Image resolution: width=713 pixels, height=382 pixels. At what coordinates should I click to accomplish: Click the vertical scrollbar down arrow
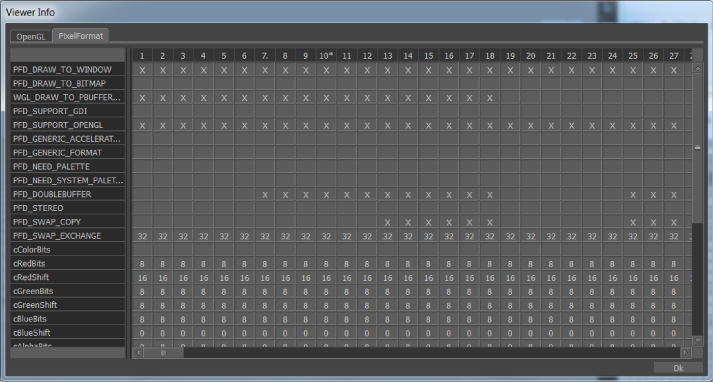click(x=697, y=340)
